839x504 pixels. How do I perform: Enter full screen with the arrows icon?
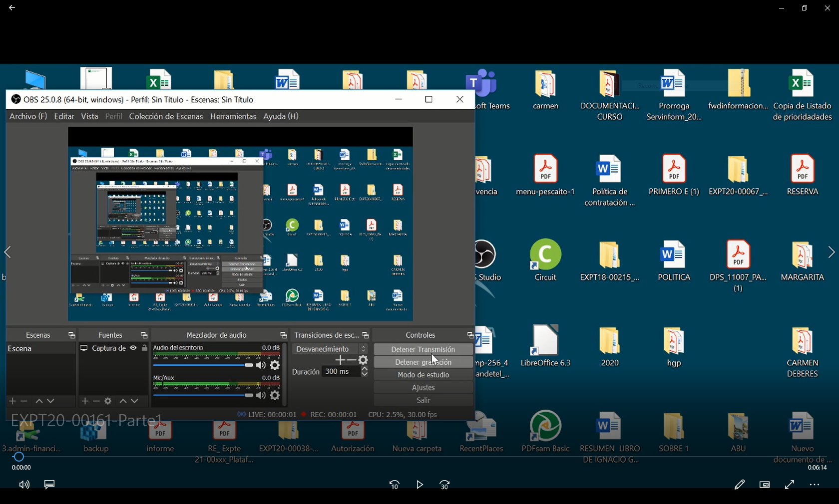[x=790, y=485]
